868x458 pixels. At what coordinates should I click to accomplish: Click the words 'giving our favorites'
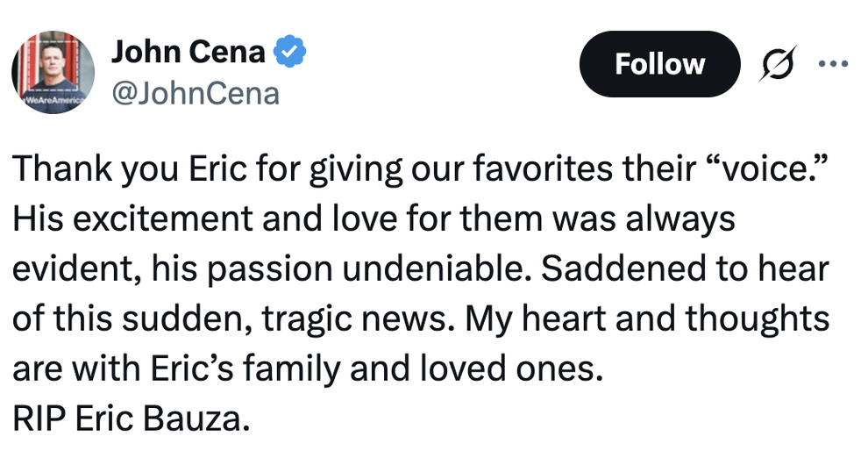460,168
